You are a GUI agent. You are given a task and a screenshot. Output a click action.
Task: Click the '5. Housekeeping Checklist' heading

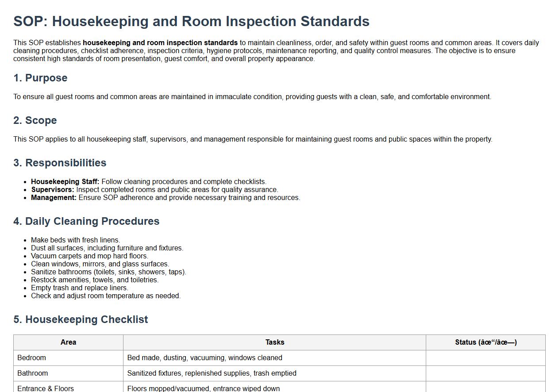tap(81, 319)
